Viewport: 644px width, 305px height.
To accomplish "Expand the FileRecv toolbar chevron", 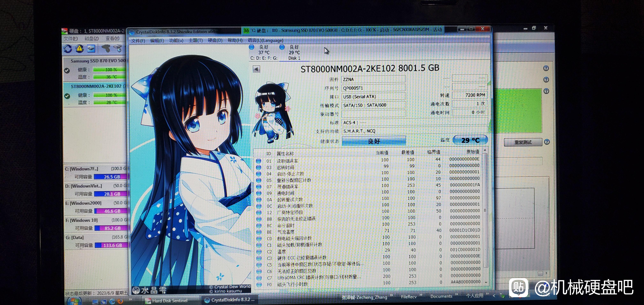I will (x=421, y=295).
